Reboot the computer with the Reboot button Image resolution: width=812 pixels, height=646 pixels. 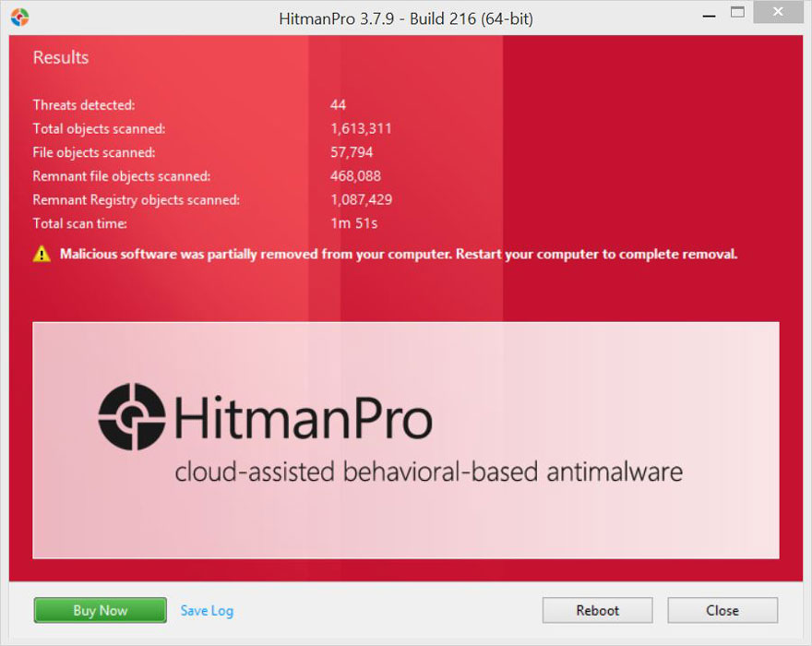tap(597, 610)
